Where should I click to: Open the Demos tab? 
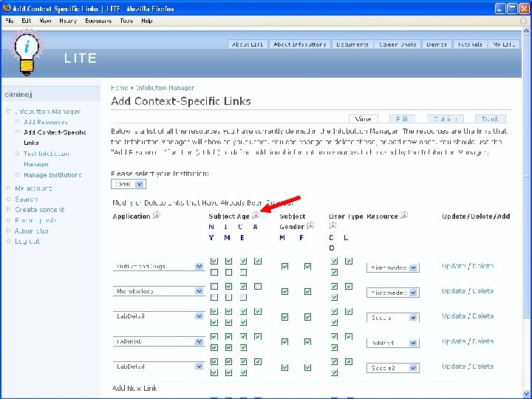pos(437,44)
